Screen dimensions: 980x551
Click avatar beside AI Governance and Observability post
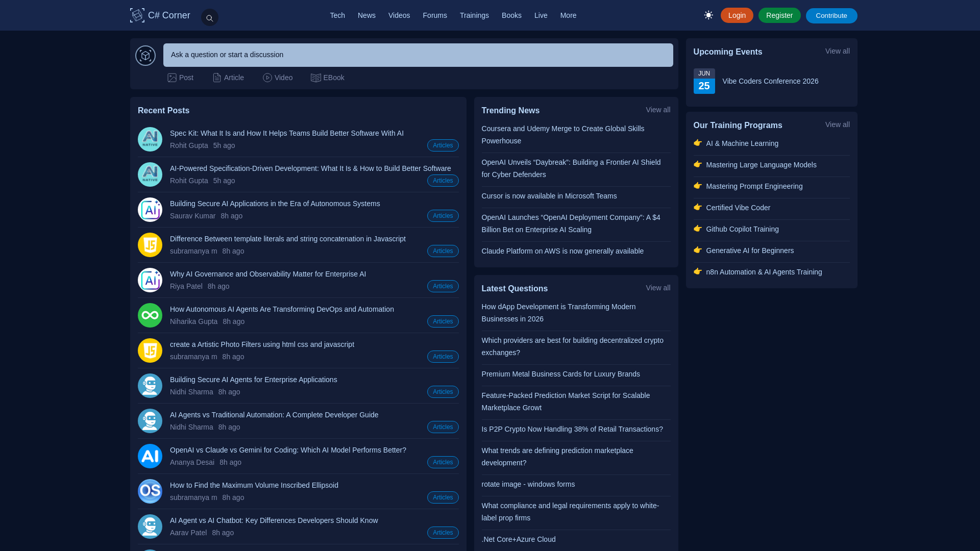pos(150,280)
